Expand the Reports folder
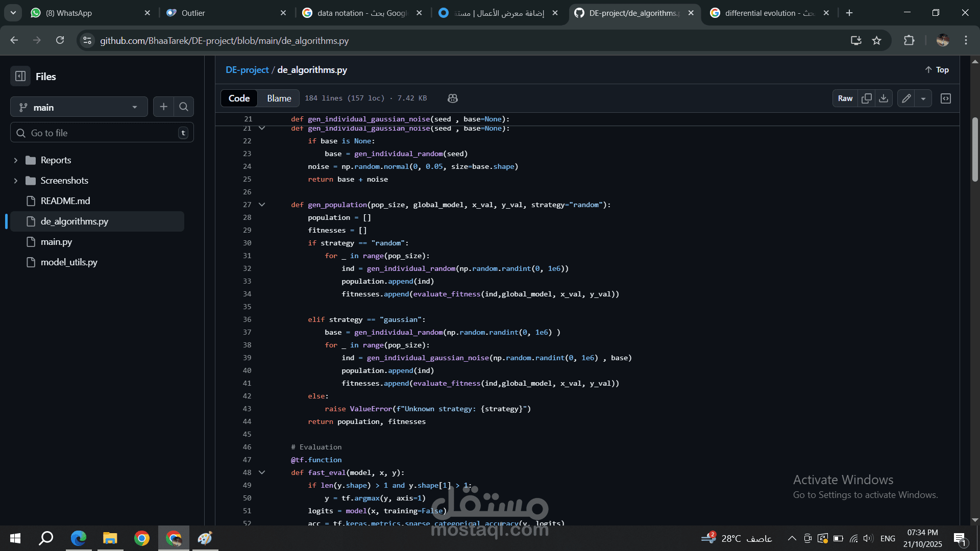The width and height of the screenshot is (980, 551). click(x=16, y=160)
